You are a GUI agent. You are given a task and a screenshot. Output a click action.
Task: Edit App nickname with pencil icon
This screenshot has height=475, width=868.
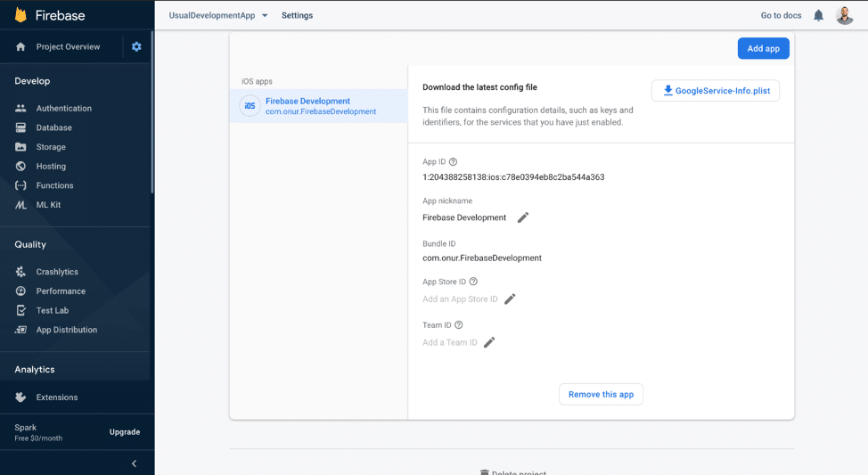522,217
